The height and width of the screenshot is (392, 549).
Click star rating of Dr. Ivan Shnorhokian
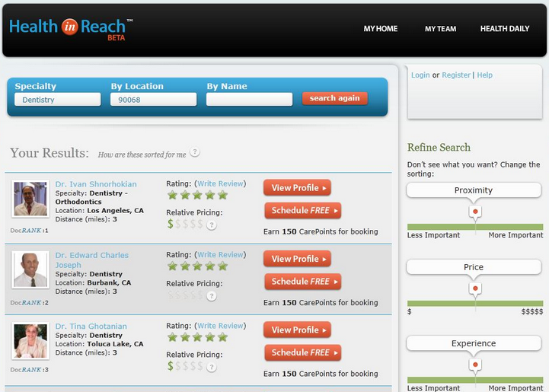point(197,195)
